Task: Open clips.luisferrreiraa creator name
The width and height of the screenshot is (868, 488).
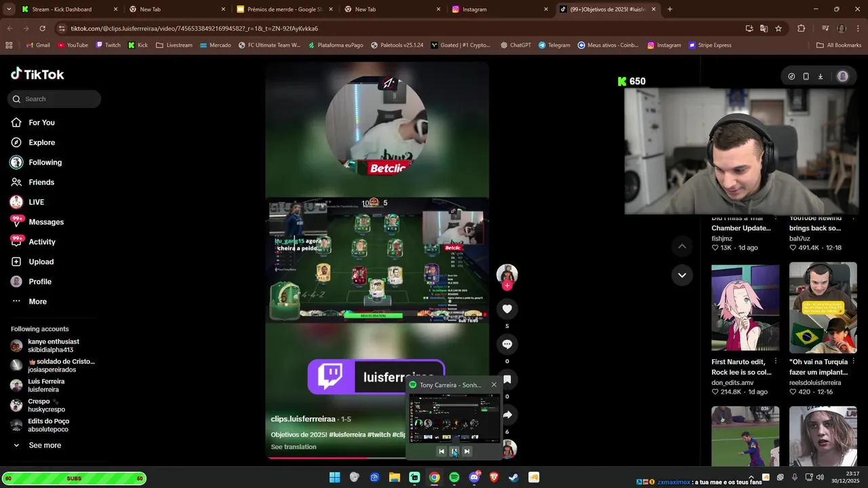Action: click(303, 419)
